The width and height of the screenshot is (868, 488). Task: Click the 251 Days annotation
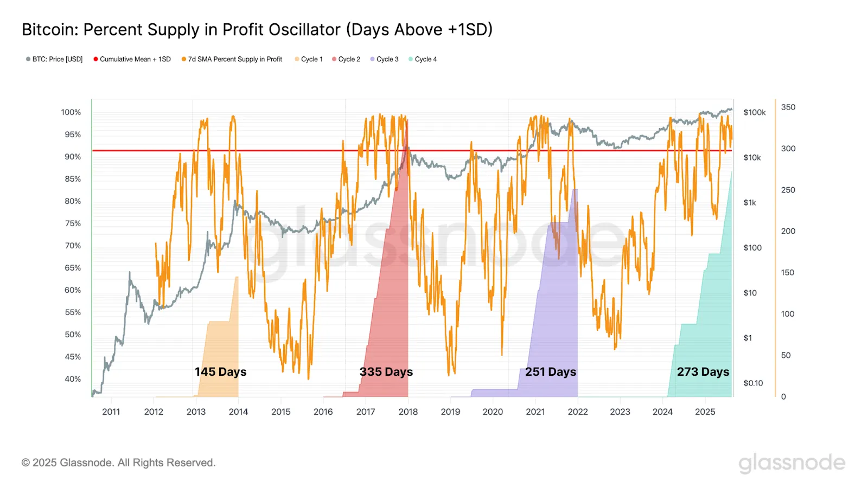tap(551, 372)
